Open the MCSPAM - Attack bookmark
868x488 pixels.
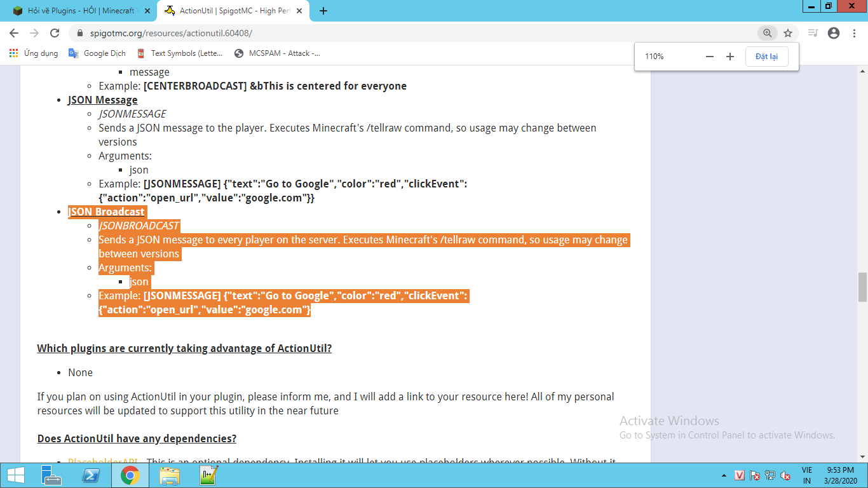click(x=277, y=53)
